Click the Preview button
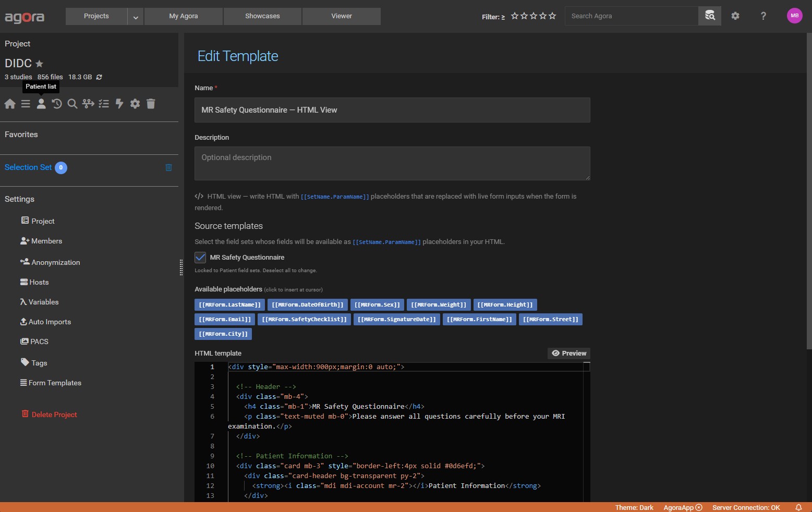The width and height of the screenshot is (812, 512). coord(569,353)
